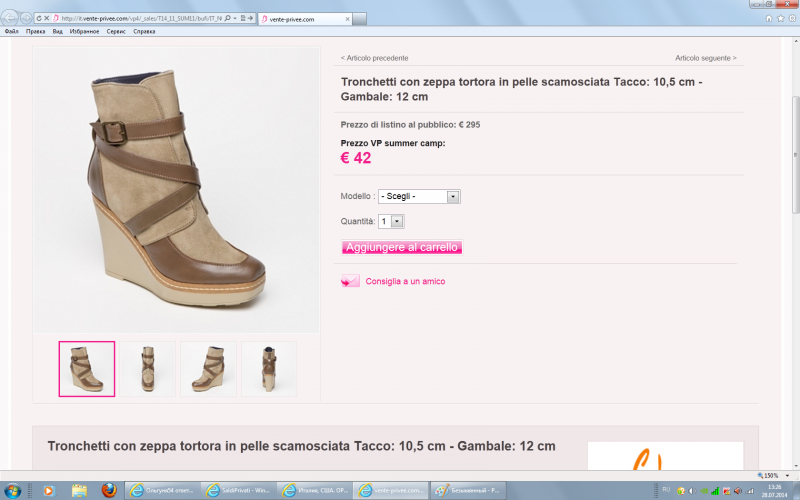The image size is (800, 500).
Task: Open the Quantità dropdown
Action: pyautogui.click(x=391, y=221)
